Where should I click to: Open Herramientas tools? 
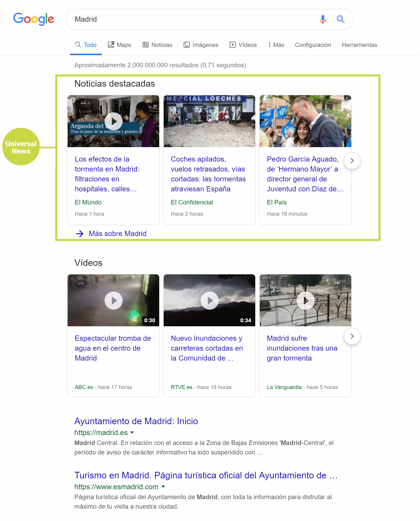point(360,45)
